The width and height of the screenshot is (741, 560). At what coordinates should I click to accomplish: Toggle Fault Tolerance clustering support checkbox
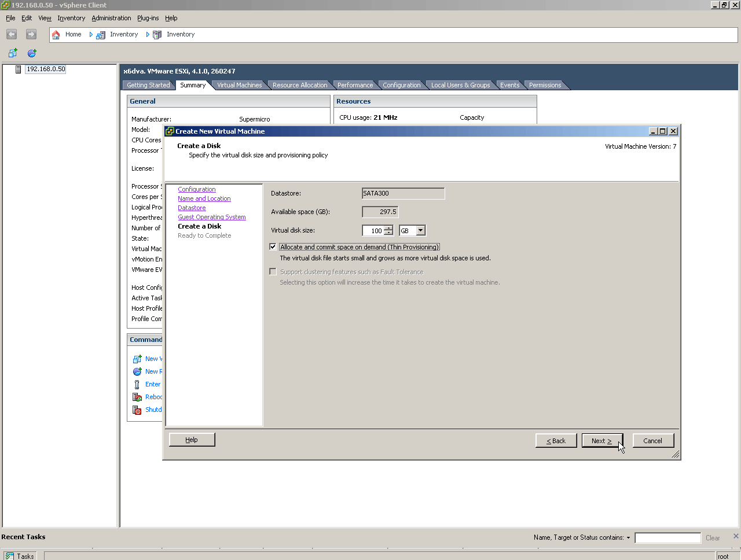(x=273, y=272)
